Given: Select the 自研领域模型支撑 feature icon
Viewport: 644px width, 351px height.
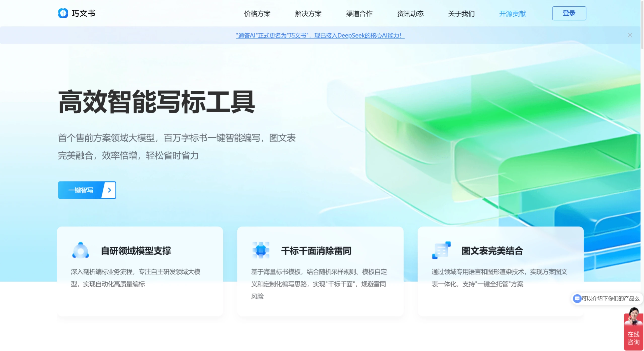Looking at the screenshot, I should 81,251.
